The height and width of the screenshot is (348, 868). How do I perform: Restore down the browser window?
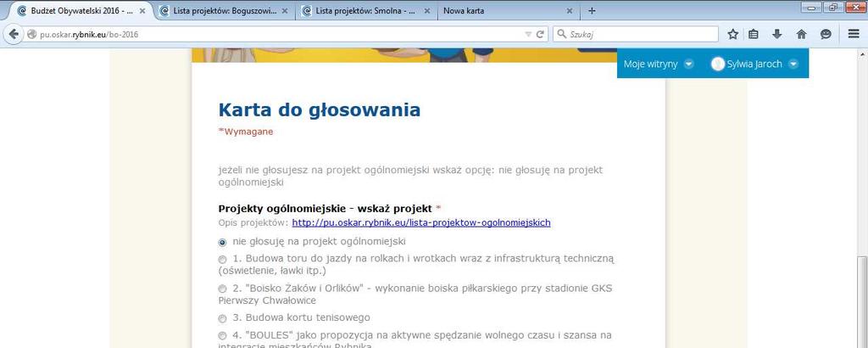coord(832,7)
